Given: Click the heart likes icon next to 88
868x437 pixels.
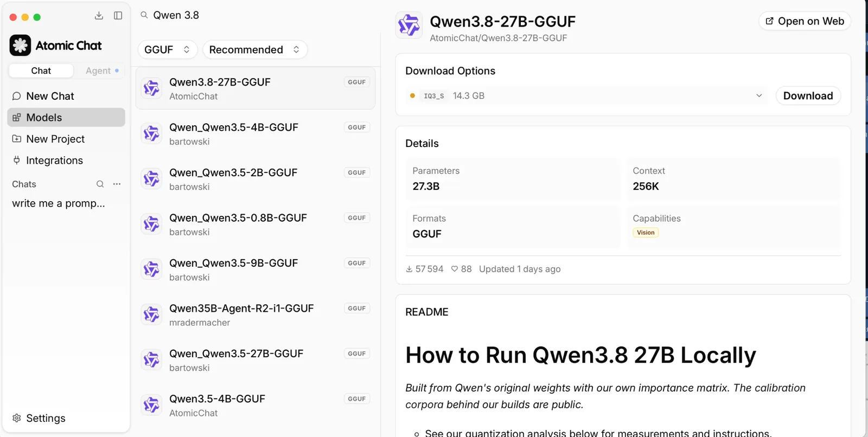Looking at the screenshot, I should [455, 269].
